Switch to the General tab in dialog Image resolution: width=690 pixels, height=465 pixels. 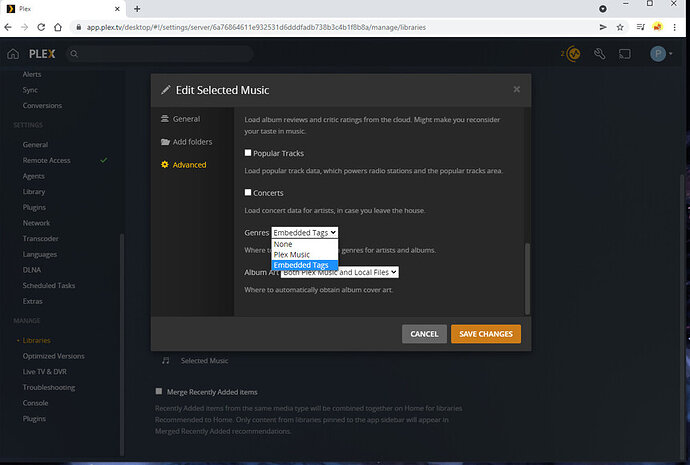coord(180,119)
